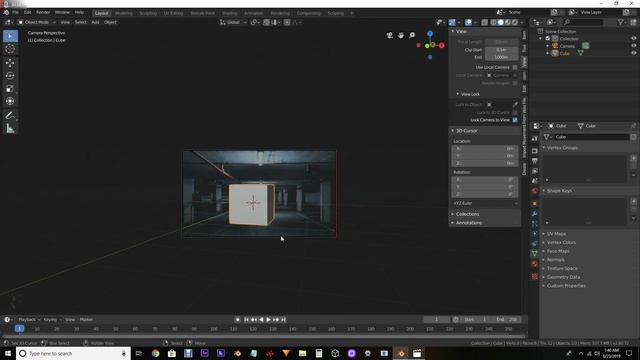Switch to the Shading workspace tab

coord(229,13)
